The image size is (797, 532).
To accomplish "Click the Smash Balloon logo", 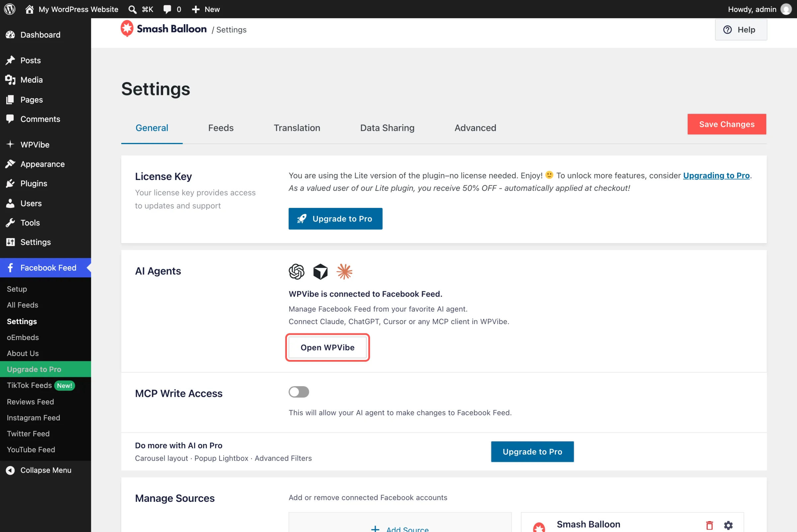I will (x=163, y=29).
